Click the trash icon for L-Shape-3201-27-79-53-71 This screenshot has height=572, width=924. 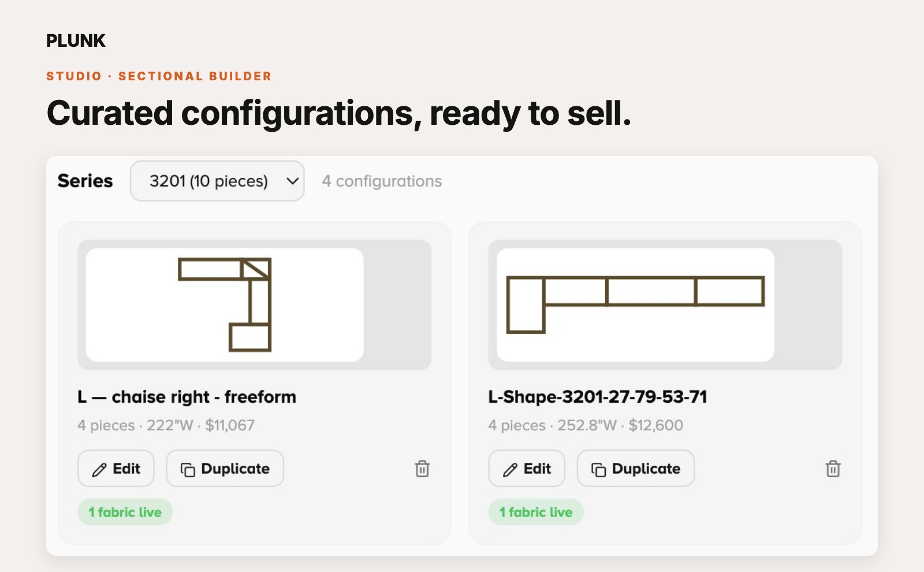(833, 469)
